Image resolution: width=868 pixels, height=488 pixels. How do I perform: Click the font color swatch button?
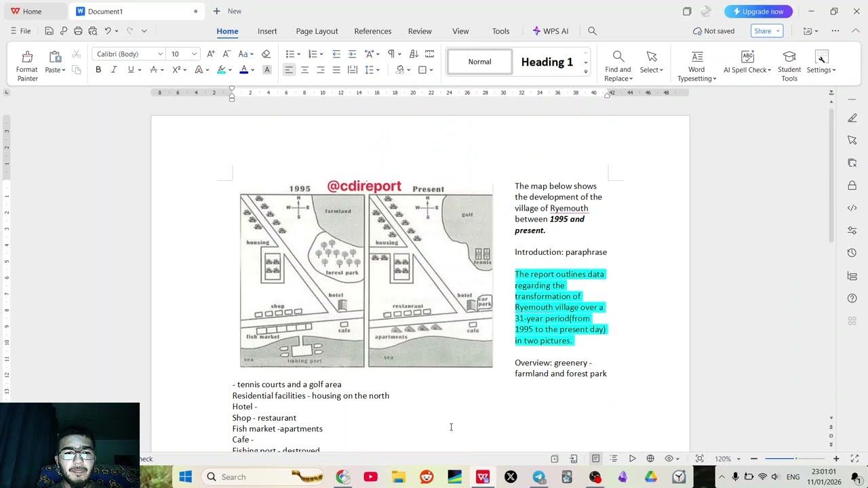coord(243,70)
